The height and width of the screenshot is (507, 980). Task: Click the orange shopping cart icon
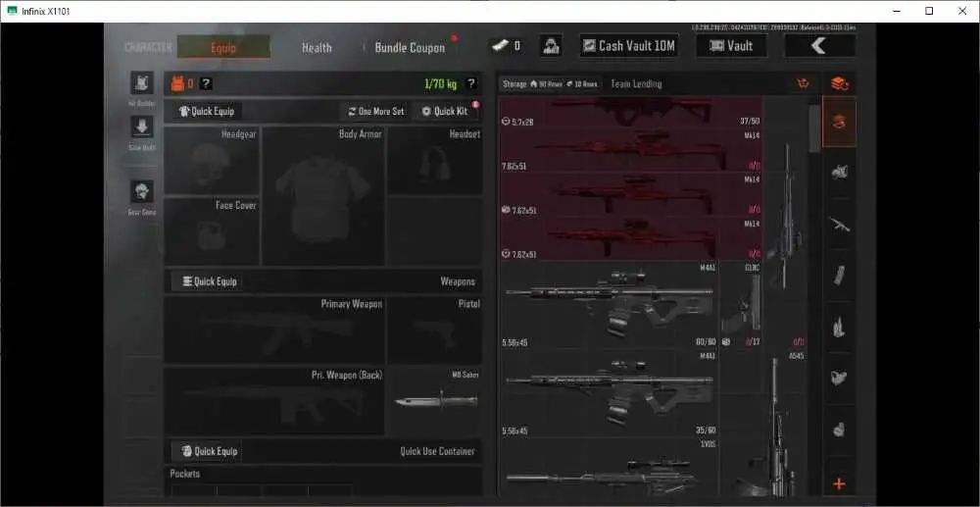804,83
